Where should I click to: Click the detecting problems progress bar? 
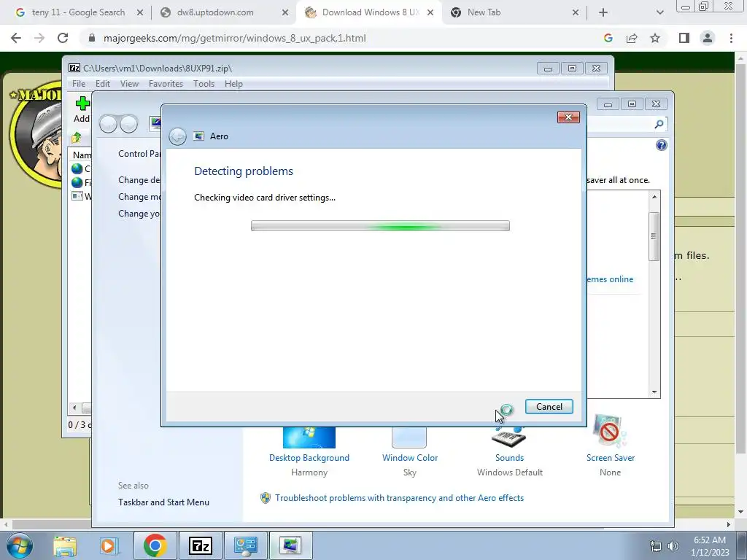[380, 226]
